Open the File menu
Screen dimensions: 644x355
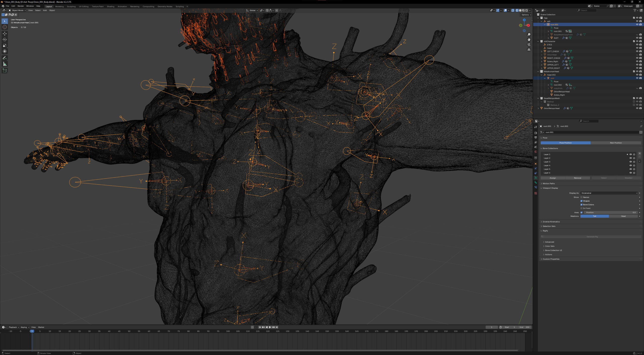8,6
